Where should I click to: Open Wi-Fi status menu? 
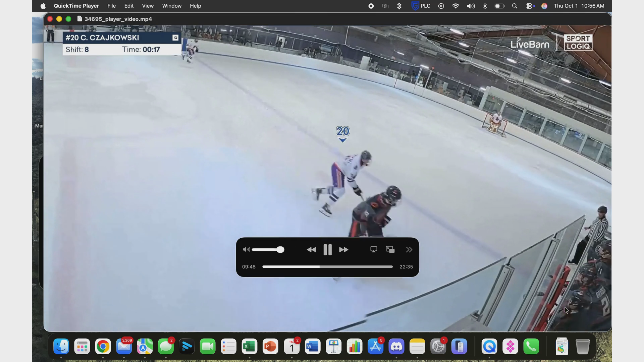455,6
